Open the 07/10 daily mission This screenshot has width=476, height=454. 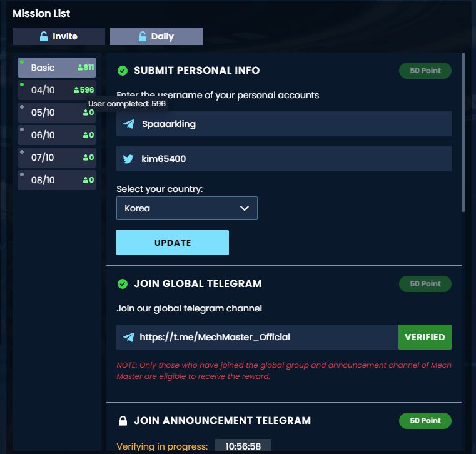(57, 158)
